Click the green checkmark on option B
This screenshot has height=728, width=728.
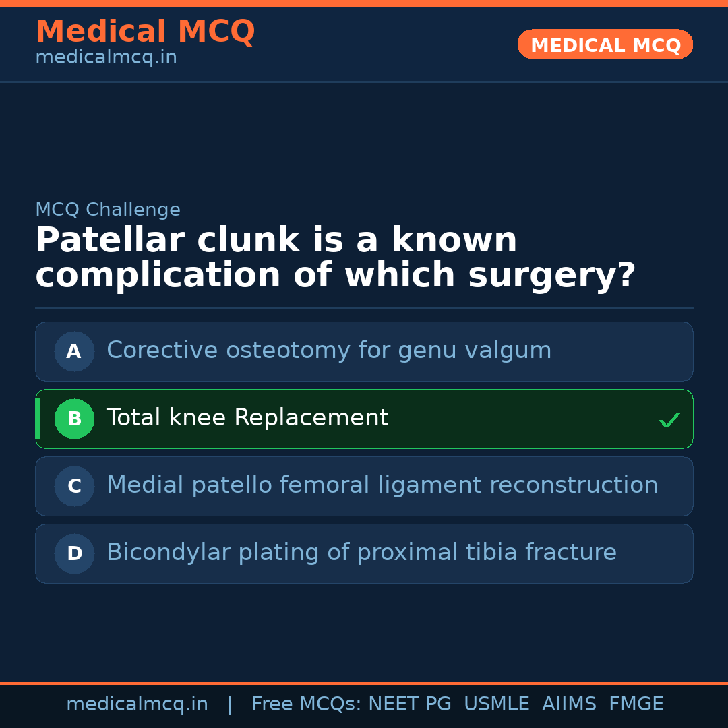[x=669, y=420]
